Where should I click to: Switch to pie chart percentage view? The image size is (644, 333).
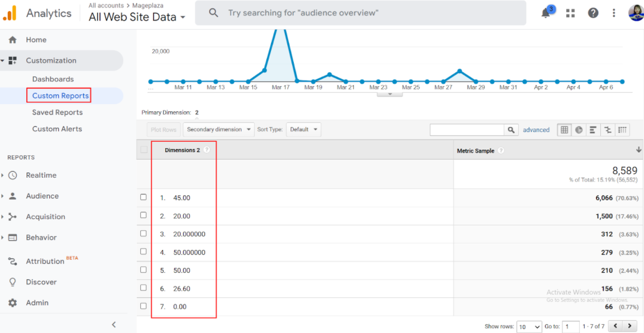click(x=579, y=130)
